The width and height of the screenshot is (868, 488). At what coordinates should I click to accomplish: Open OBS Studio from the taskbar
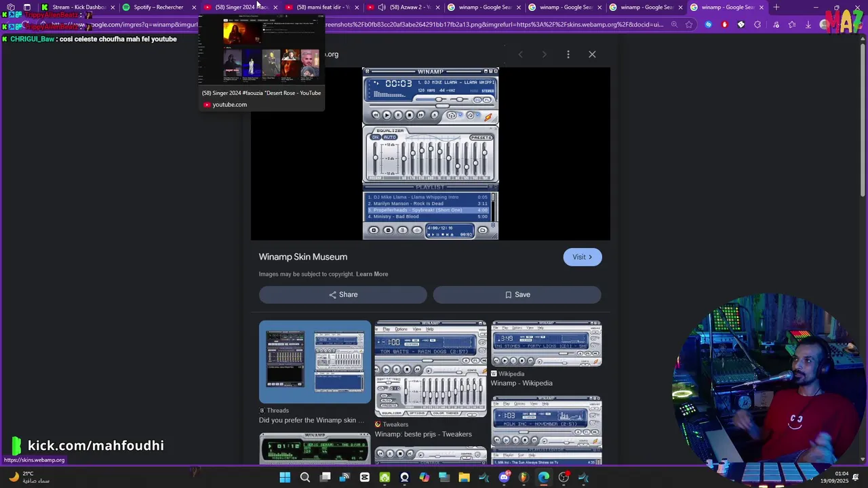tap(564, 477)
